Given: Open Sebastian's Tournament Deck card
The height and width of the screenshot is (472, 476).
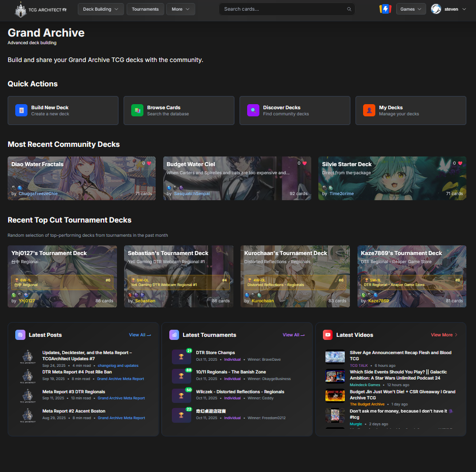Looking at the screenshot, I should (x=178, y=276).
